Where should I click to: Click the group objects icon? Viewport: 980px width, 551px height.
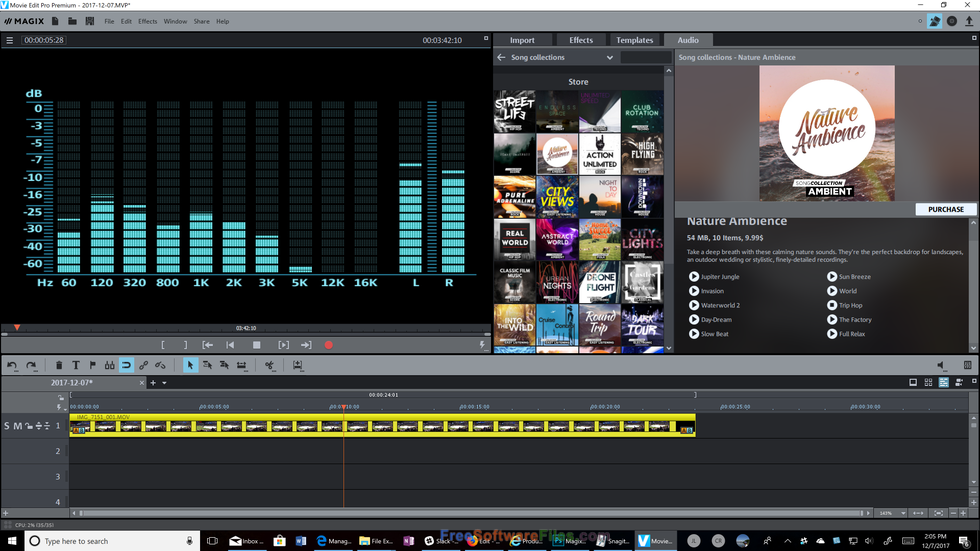tap(109, 365)
